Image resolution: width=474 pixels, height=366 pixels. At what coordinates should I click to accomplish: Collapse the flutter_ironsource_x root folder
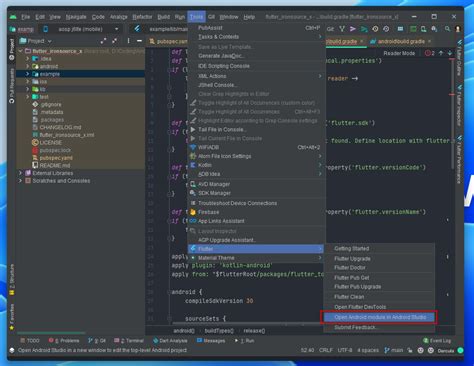(x=20, y=51)
